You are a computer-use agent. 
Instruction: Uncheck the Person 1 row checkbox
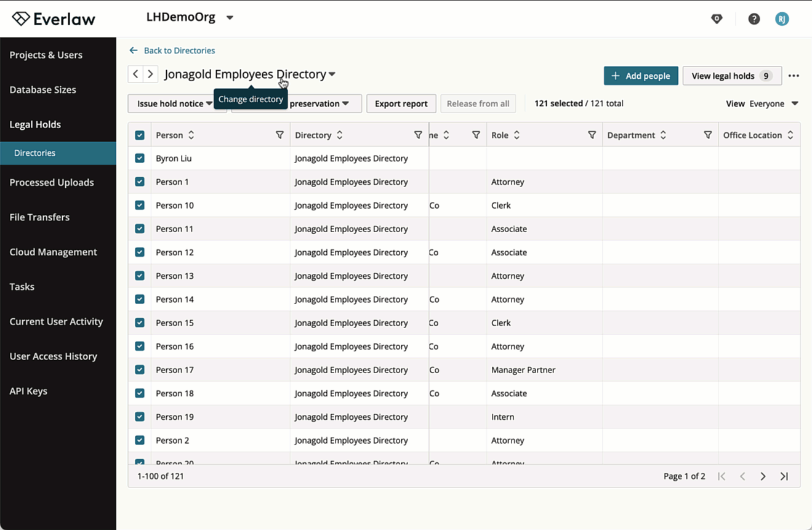click(x=140, y=182)
